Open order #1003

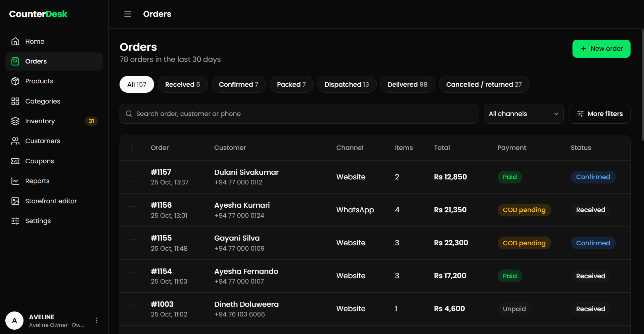162,304
